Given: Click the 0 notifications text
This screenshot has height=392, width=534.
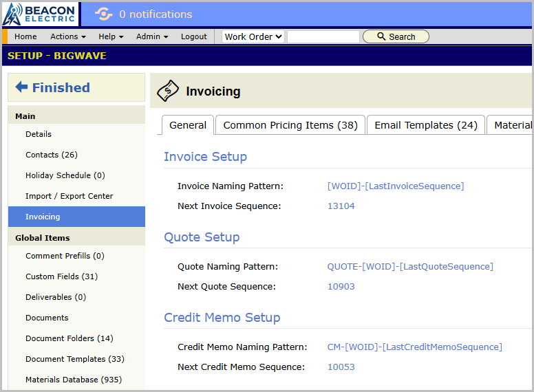Looking at the screenshot, I should tap(156, 14).
